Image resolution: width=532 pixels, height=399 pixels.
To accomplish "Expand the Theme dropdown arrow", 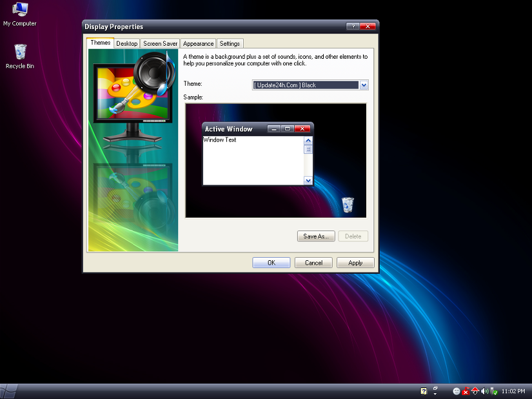I will [364, 85].
